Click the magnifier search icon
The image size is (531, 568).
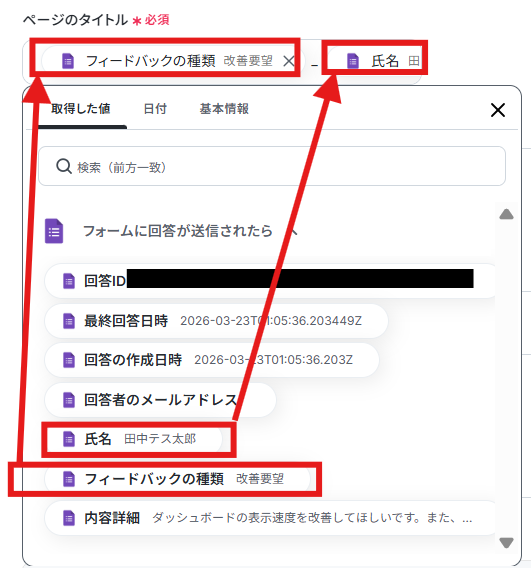click(64, 167)
